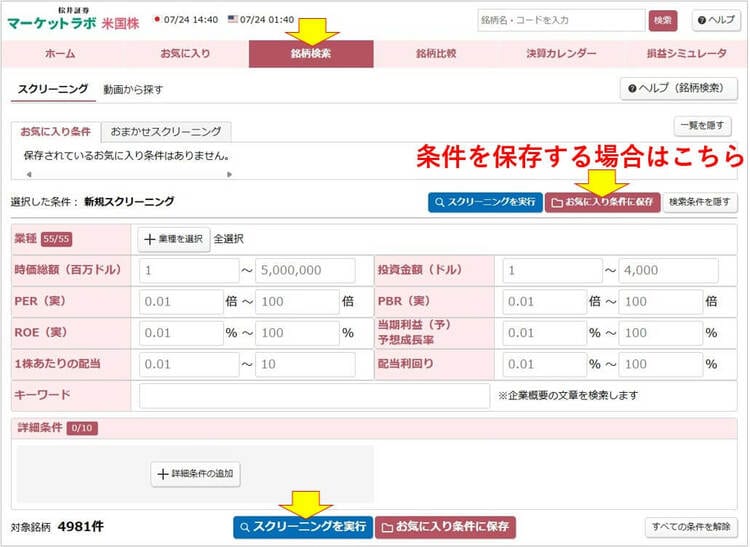Click PER（実）minimum field
The image size is (750, 547).
pyautogui.click(x=181, y=302)
